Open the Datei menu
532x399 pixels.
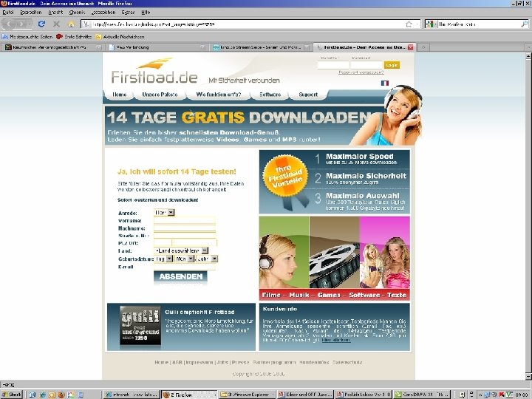[x=8, y=12]
